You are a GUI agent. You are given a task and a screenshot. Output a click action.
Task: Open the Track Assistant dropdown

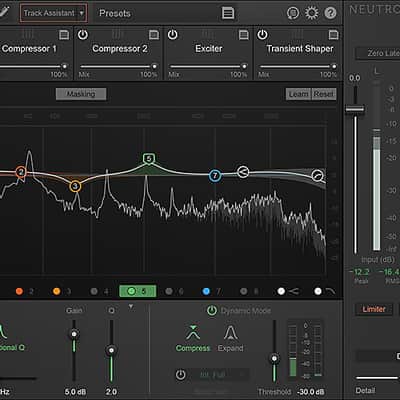click(54, 13)
